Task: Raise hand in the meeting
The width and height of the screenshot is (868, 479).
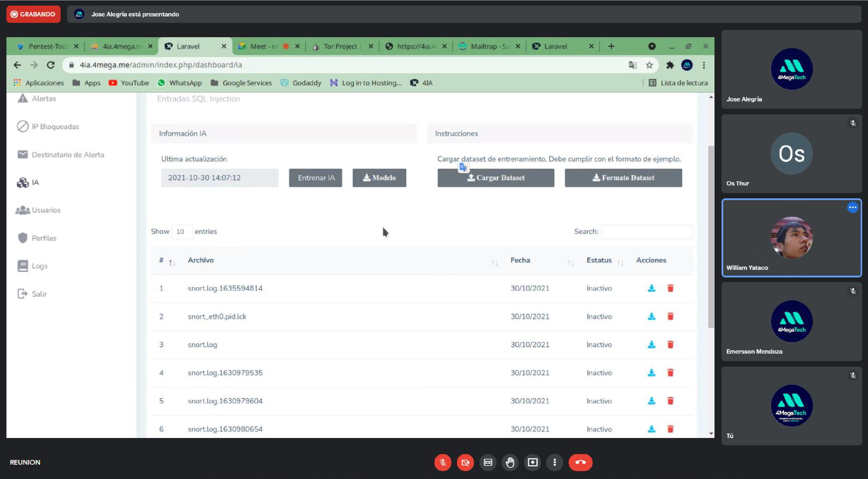Action: click(x=510, y=463)
